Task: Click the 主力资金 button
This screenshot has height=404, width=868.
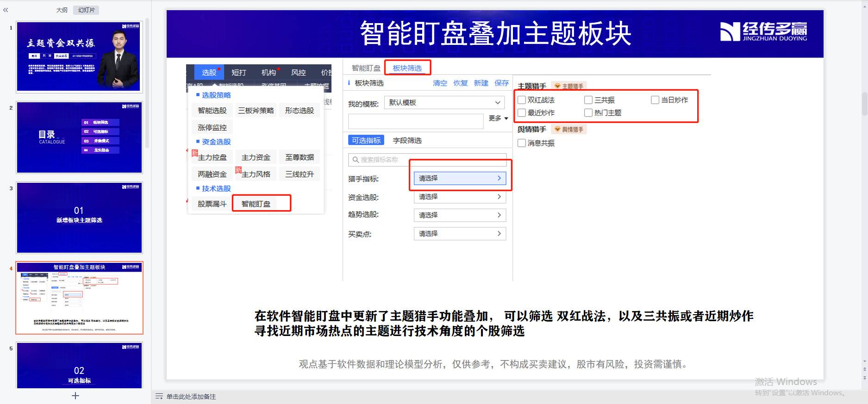Action: pyautogui.click(x=256, y=157)
